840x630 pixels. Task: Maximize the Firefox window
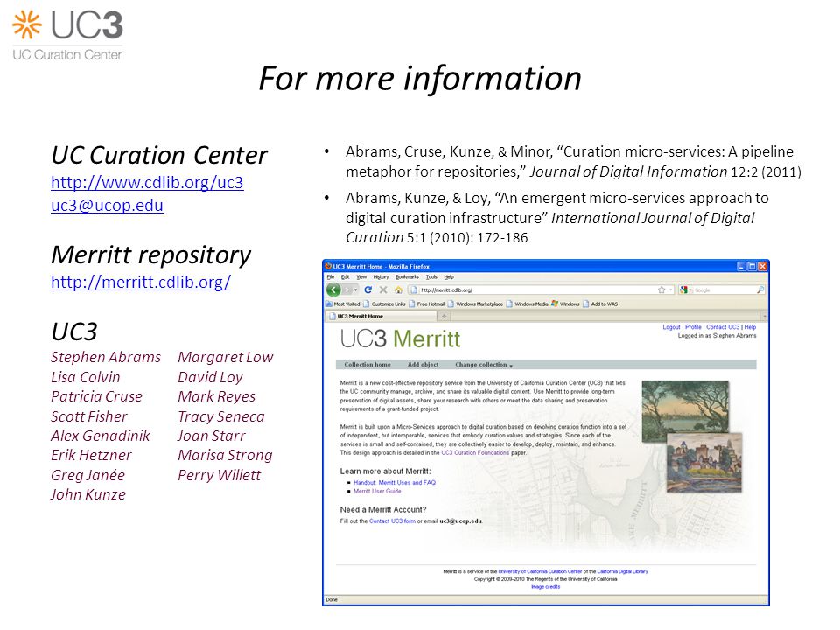click(752, 266)
